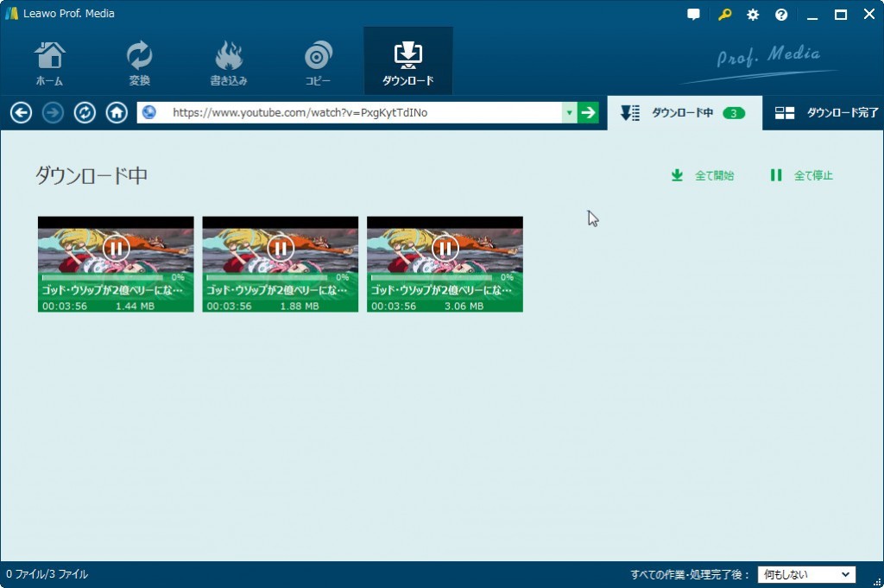Viewport: 884px width, 588px height.
Task: Open the 書き込み (Burn) module
Action: (228, 63)
